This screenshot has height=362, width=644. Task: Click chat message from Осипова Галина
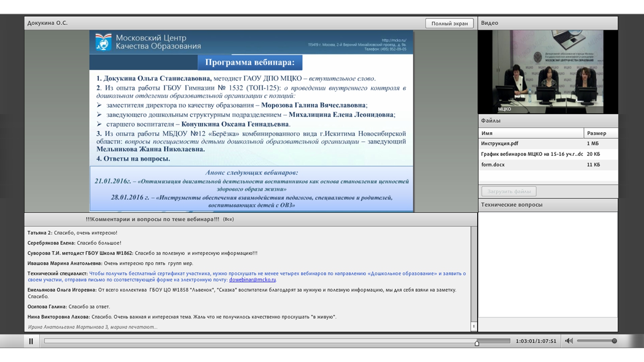(x=69, y=307)
